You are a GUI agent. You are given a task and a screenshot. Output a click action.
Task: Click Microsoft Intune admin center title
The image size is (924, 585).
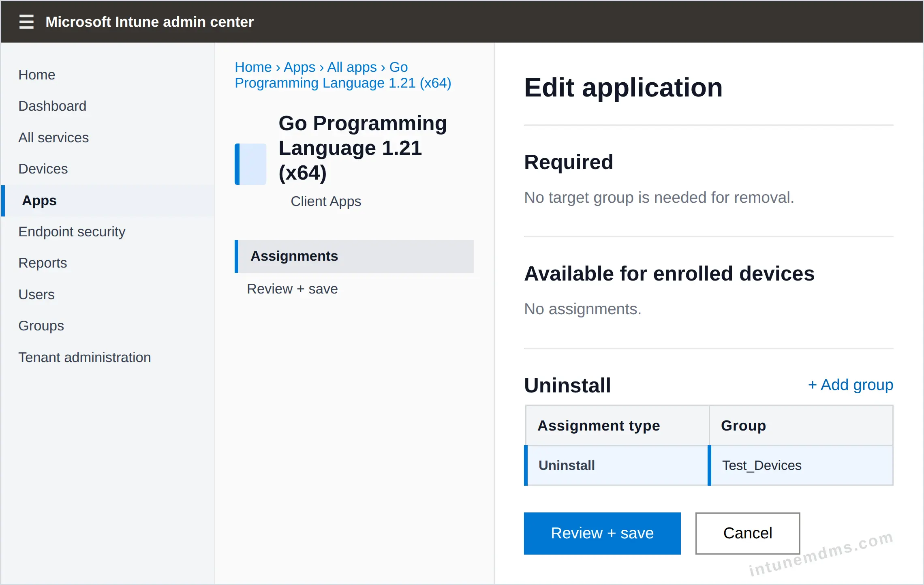pyautogui.click(x=150, y=21)
